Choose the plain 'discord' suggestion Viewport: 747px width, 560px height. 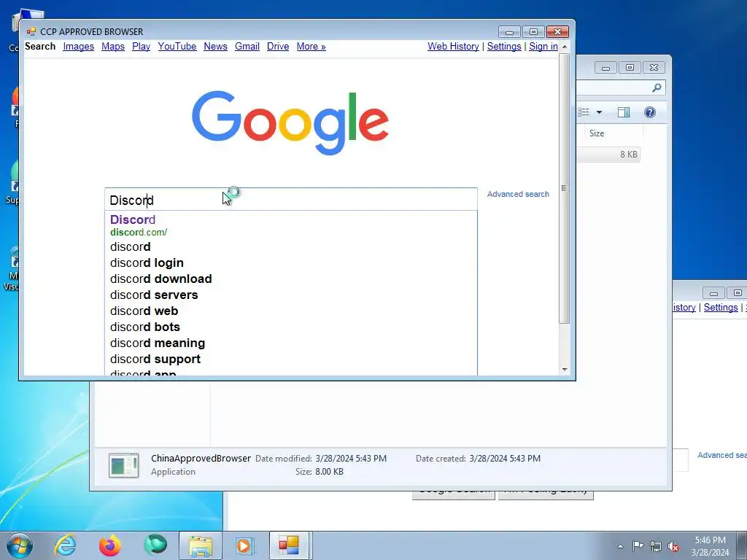point(290,246)
